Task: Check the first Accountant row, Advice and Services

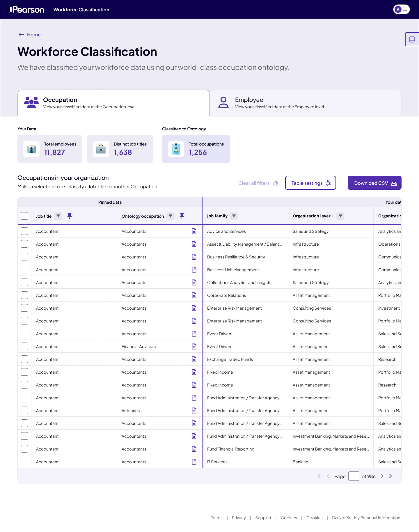Action: click(x=24, y=231)
